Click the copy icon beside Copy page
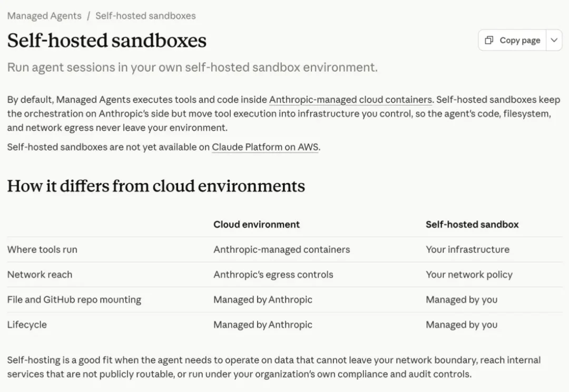Screen dimensions: 569x392 point(489,40)
